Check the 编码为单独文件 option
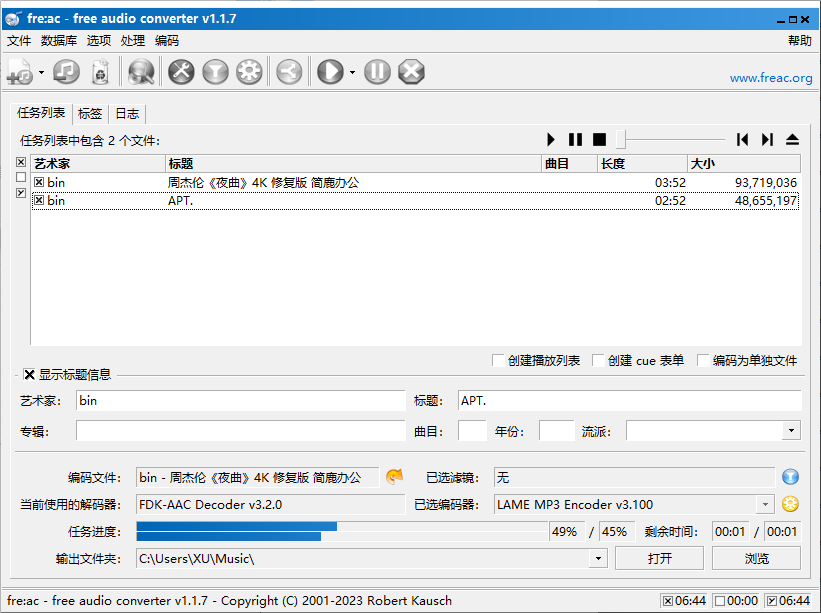Viewport: 821px width, 613px height. point(704,360)
